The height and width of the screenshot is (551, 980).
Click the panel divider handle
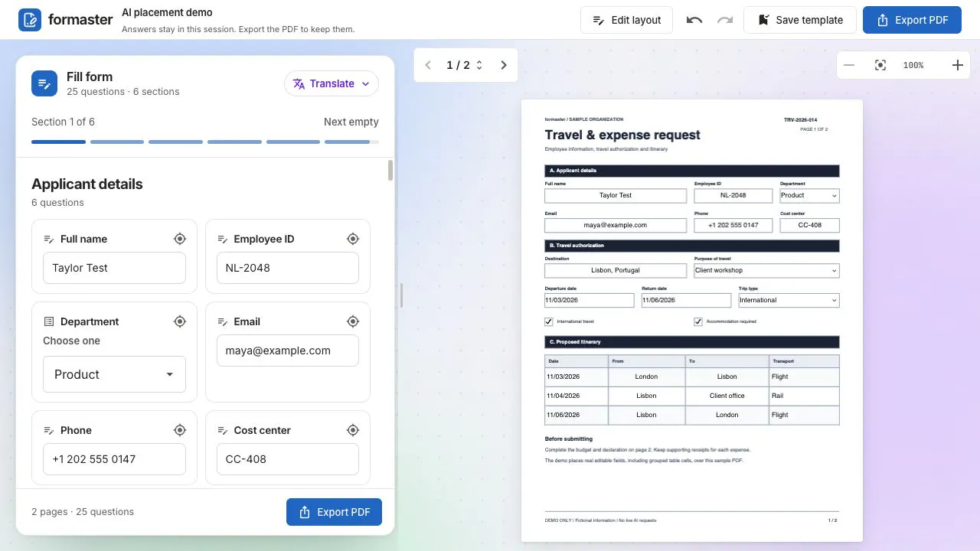click(x=401, y=295)
